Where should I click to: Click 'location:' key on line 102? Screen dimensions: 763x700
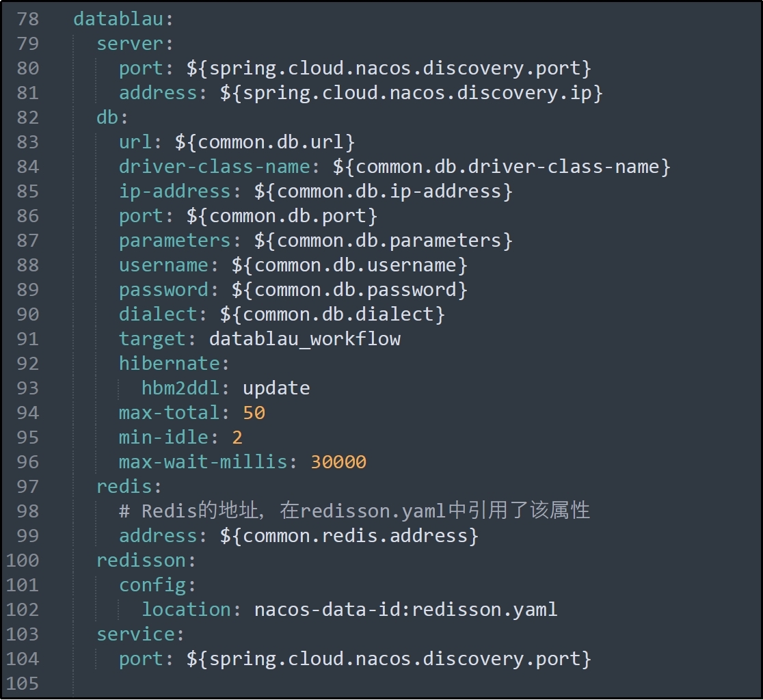[191, 610]
